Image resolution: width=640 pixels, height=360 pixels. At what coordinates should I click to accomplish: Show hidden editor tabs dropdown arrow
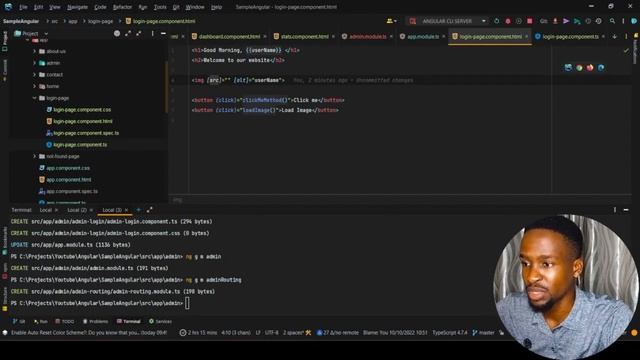tap(614, 36)
